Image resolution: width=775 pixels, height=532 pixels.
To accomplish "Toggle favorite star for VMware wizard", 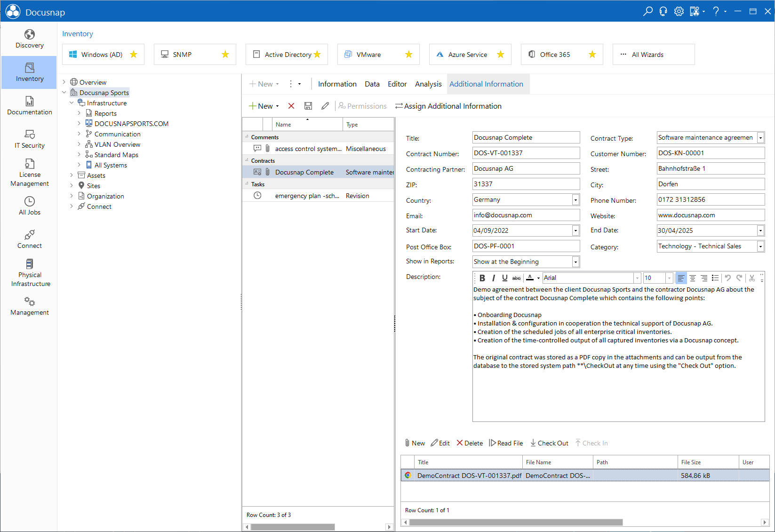I will (409, 55).
